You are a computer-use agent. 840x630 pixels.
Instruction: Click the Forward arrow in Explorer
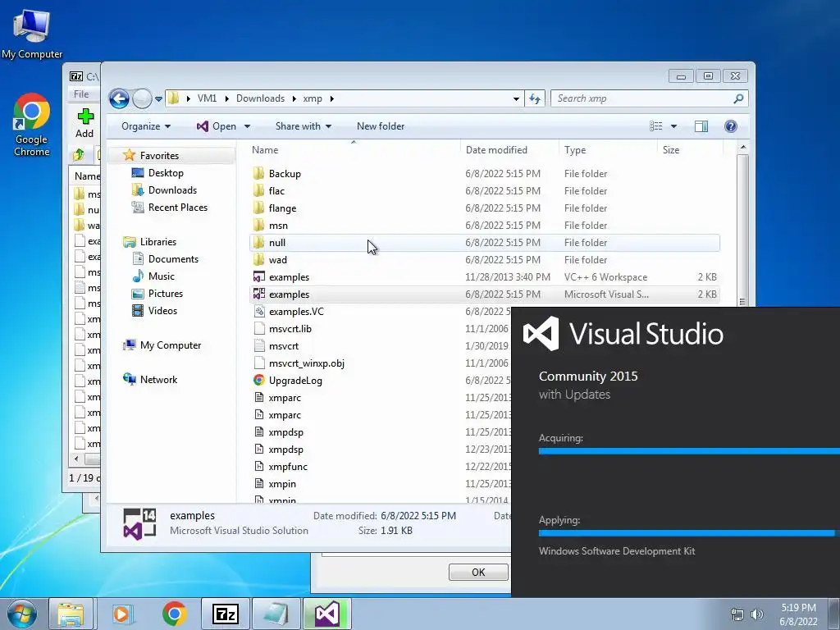142,98
